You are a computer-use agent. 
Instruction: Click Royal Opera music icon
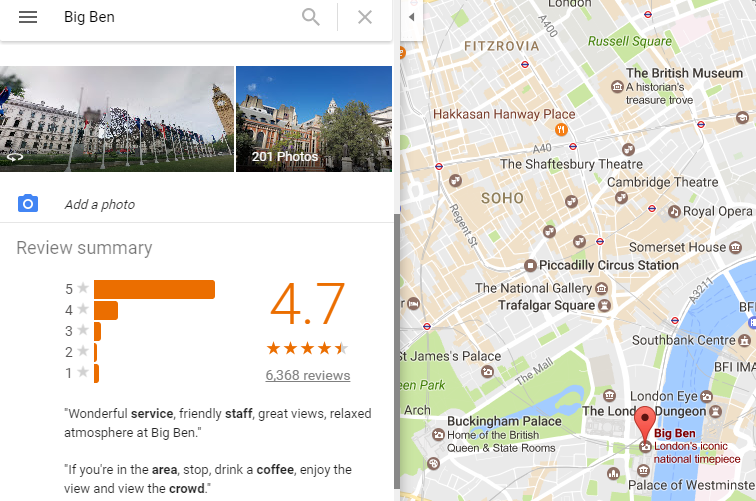(x=674, y=211)
